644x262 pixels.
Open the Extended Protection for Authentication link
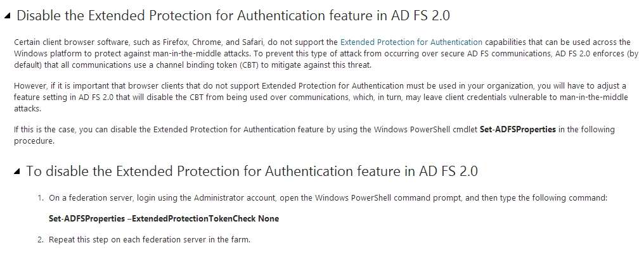click(x=411, y=42)
